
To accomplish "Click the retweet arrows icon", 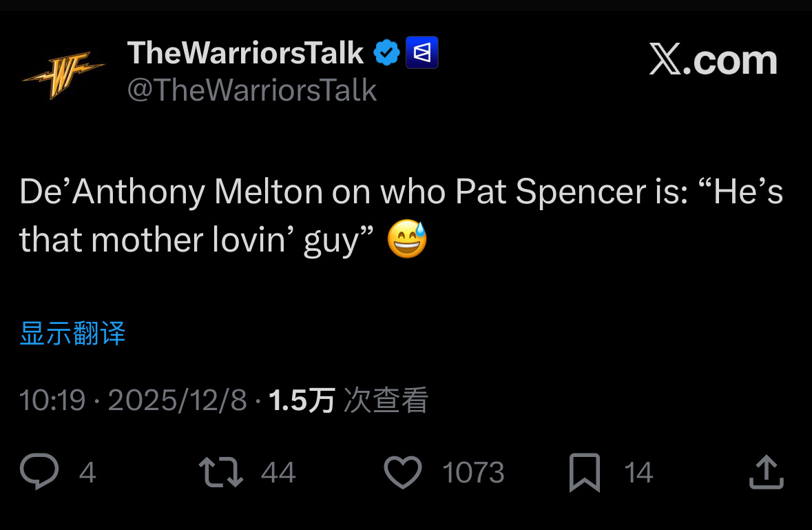I will pyautogui.click(x=221, y=472).
